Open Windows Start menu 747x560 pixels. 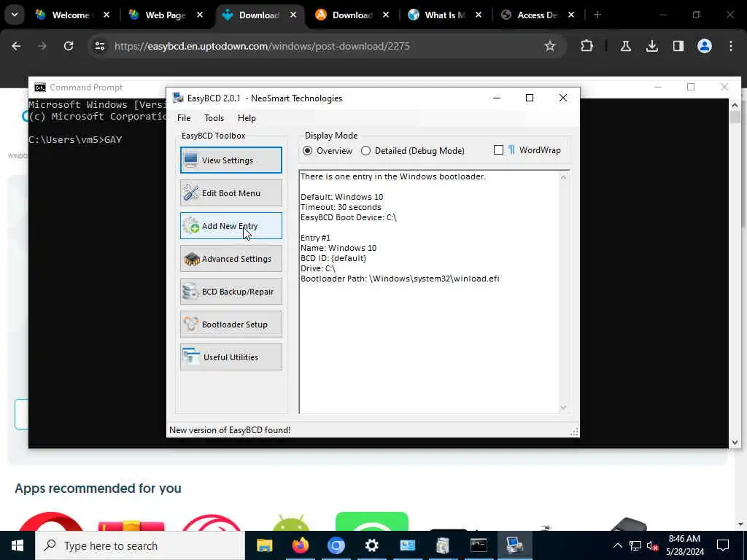point(18,545)
